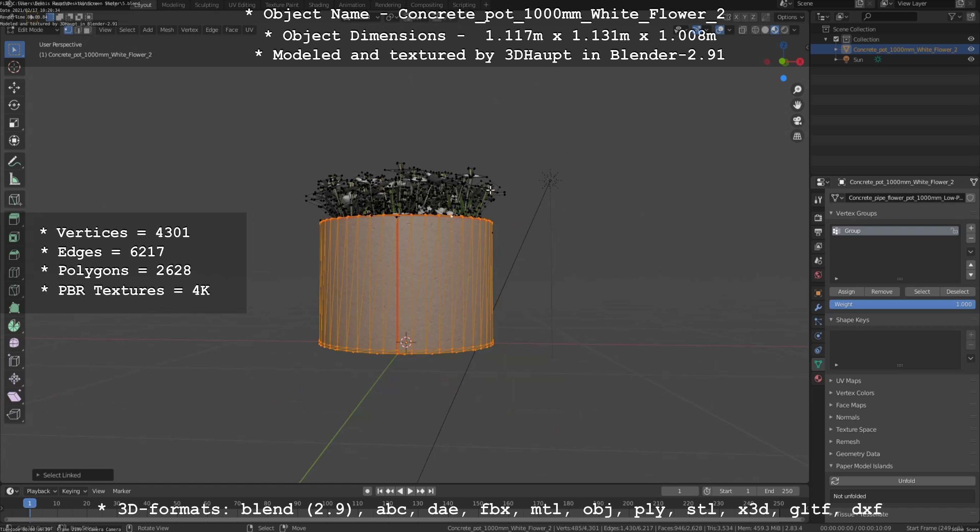Pick the Smooth vertices tool

coord(15,343)
